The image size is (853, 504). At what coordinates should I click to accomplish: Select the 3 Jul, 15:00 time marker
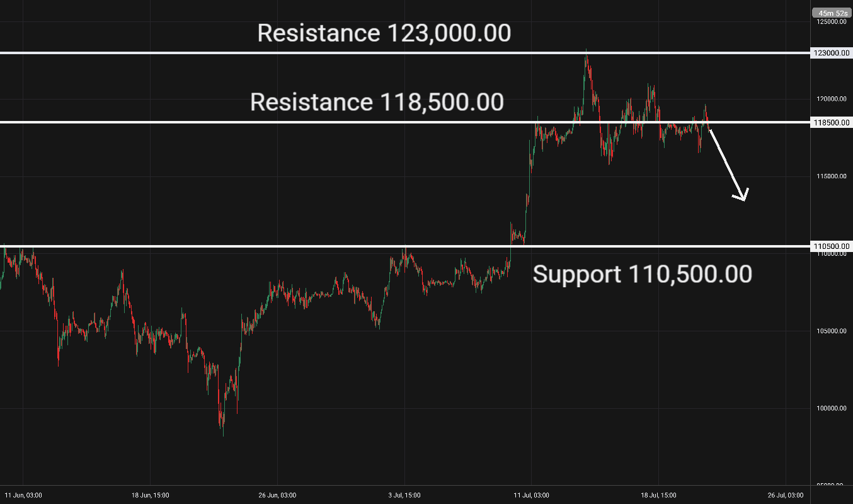click(x=404, y=495)
